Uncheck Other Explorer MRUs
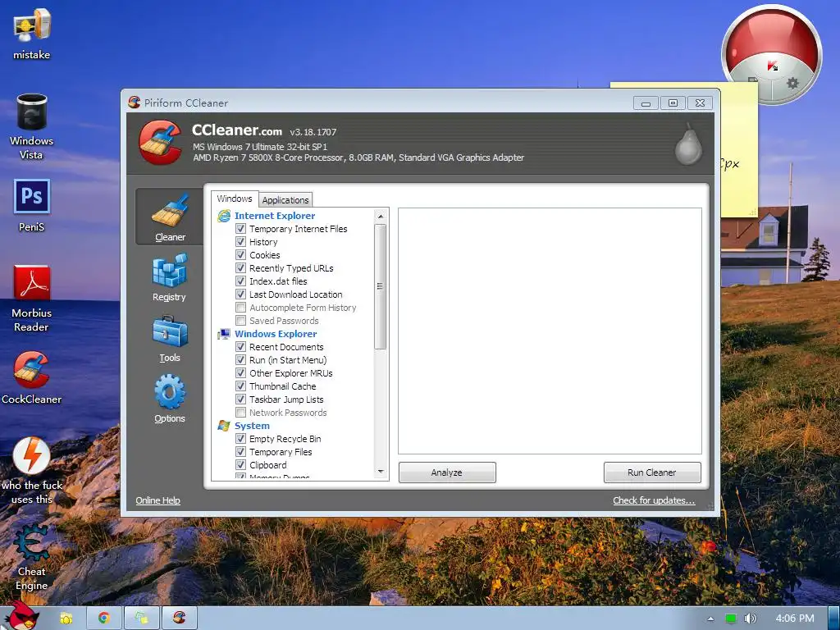The width and height of the screenshot is (840, 630). (240, 373)
